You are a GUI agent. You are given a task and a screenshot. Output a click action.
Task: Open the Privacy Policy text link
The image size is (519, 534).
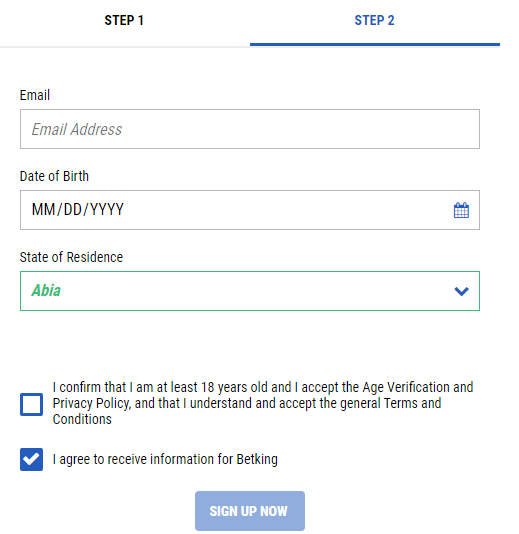click(91, 403)
